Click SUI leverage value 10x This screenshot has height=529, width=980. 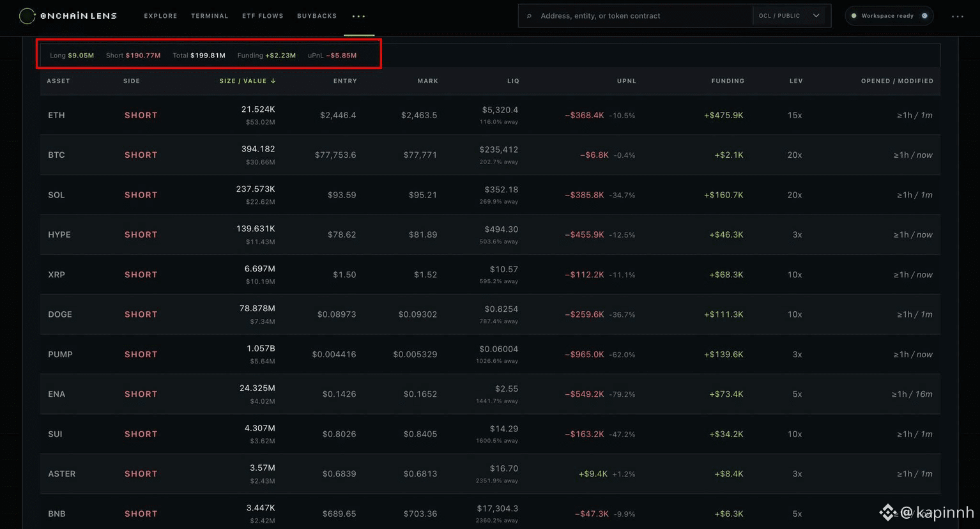tap(795, 434)
